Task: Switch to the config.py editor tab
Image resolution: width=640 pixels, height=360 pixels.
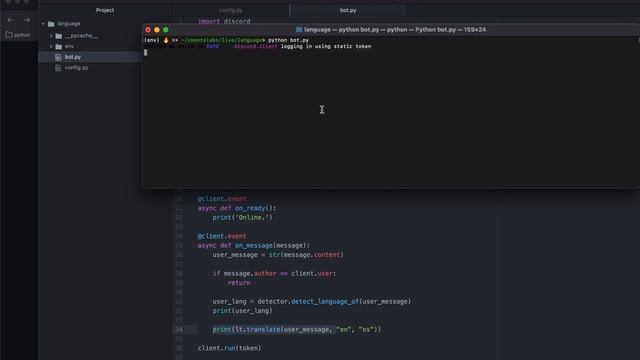Action: point(231,10)
